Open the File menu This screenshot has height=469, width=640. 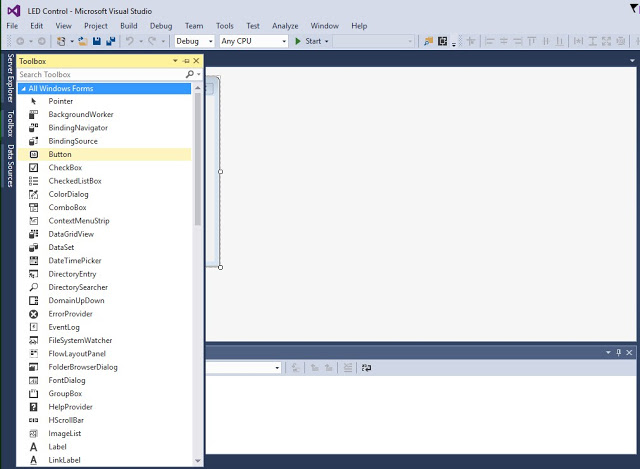point(12,26)
